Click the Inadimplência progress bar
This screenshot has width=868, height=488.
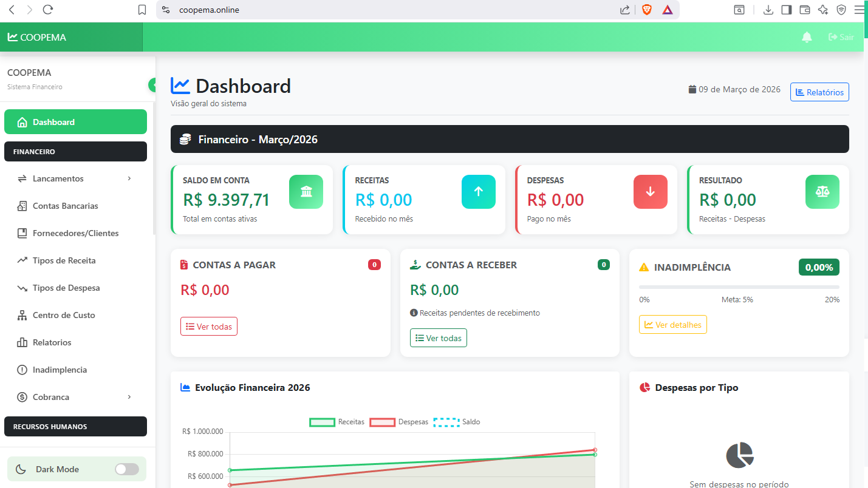click(739, 287)
